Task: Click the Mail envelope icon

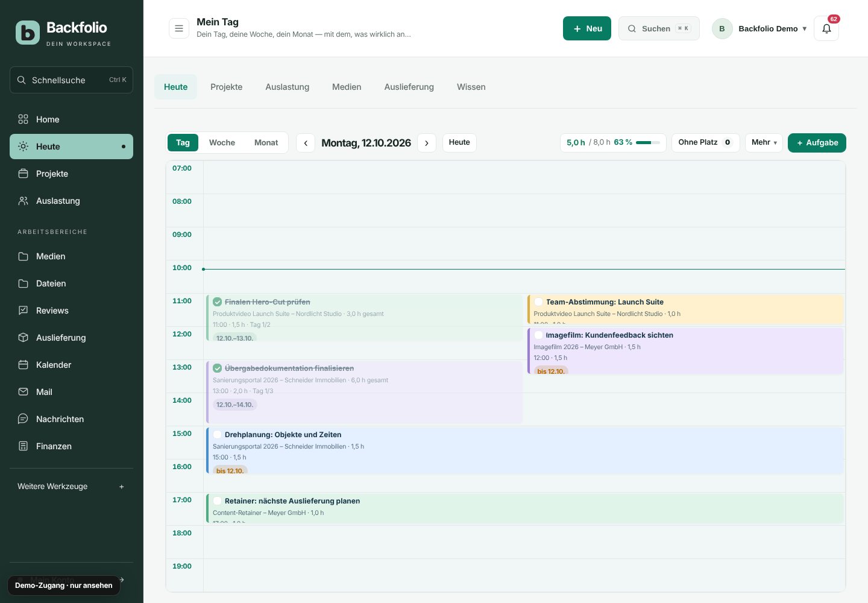Action: [x=24, y=392]
